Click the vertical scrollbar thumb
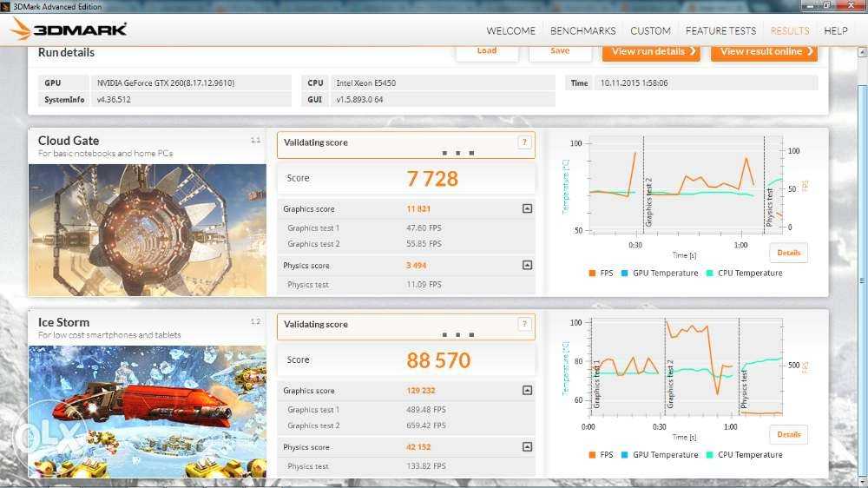The image size is (868, 488). pyautogui.click(x=862, y=282)
